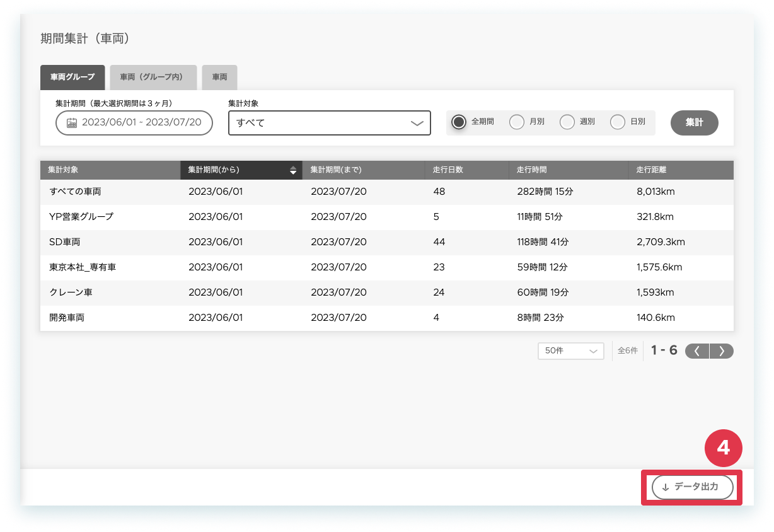Sort by 集計期間(まで) column header

(x=364, y=170)
